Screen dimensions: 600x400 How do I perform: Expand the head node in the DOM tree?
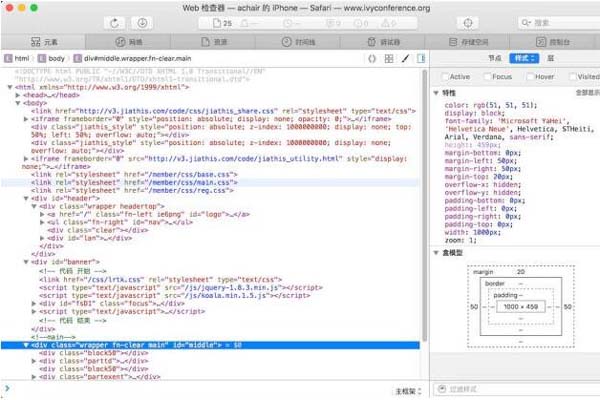click(x=18, y=95)
